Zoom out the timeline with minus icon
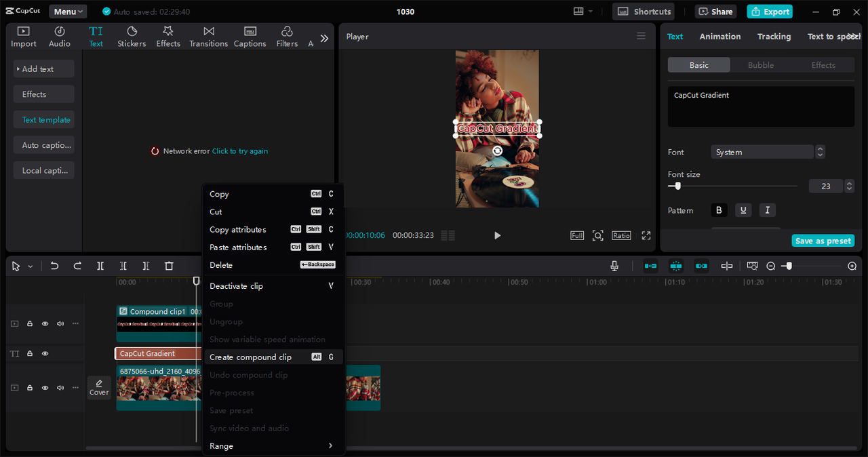 point(770,266)
